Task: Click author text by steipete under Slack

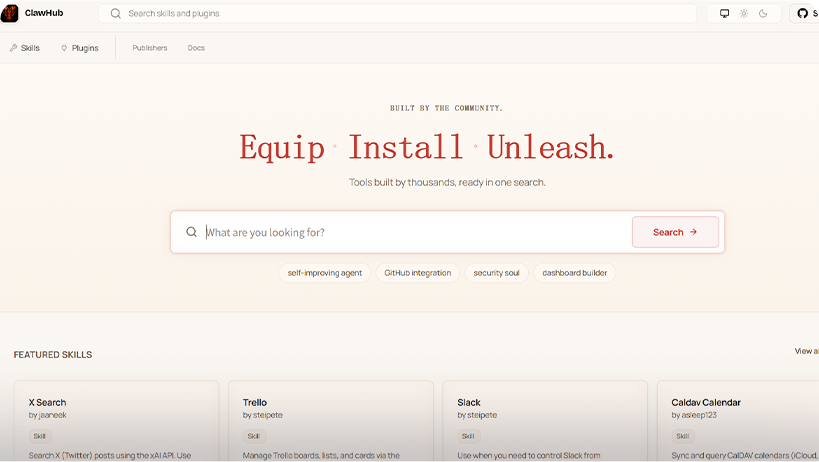Action: pos(477,416)
